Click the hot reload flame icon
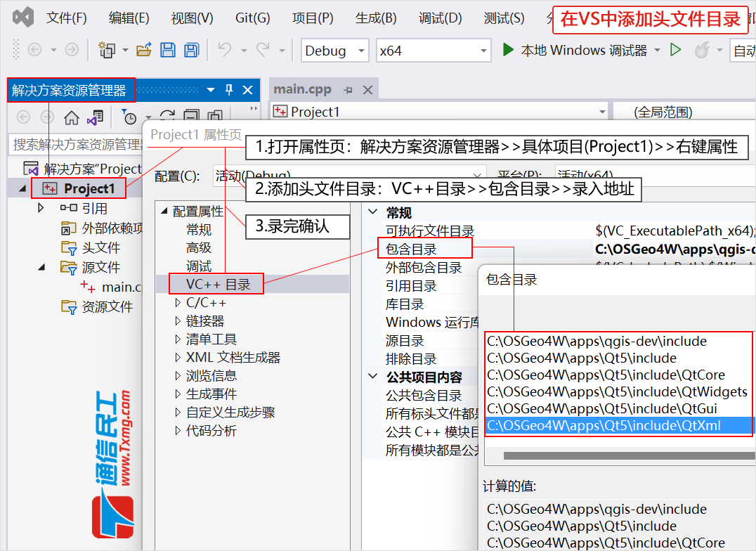Viewport: 756px width, 551px height. [702, 50]
